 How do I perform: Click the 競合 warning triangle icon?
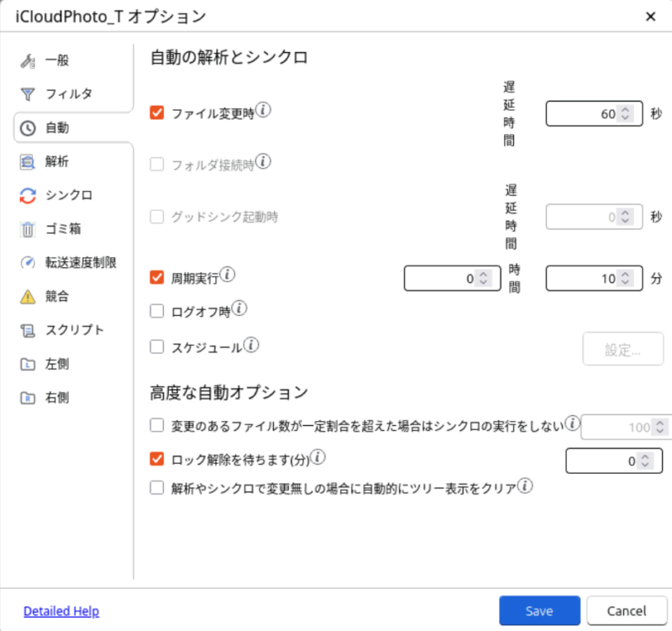point(28,296)
